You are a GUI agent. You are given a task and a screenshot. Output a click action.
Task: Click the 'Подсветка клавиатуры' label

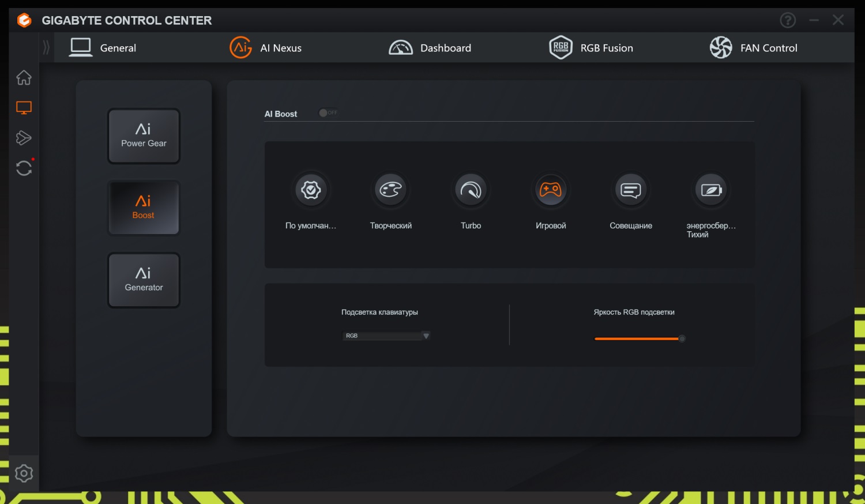[379, 313]
